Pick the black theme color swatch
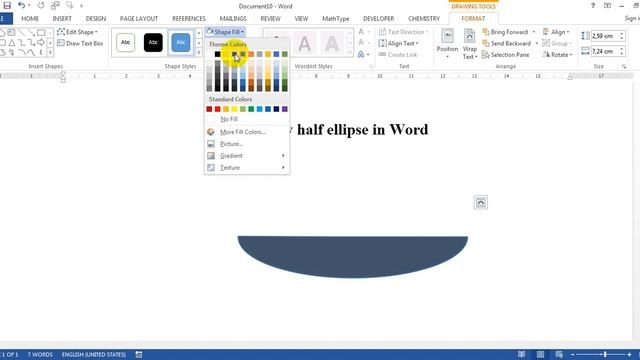640x360 pixels. [218, 54]
